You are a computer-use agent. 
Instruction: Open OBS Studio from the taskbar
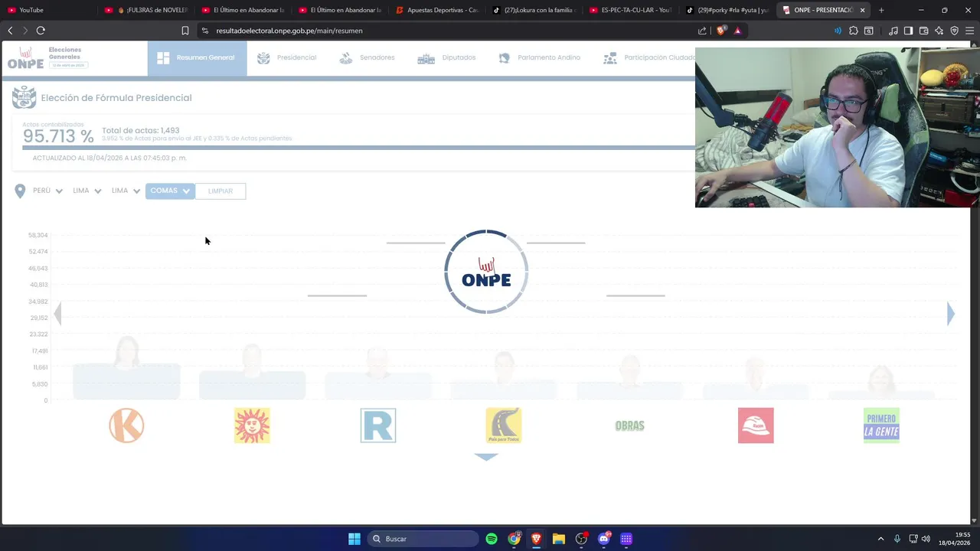click(x=581, y=539)
